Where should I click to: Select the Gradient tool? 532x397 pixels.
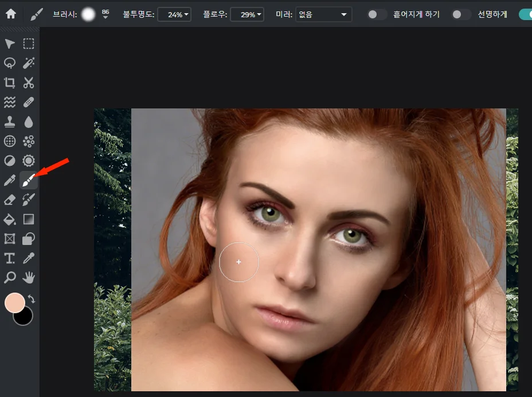tap(29, 219)
